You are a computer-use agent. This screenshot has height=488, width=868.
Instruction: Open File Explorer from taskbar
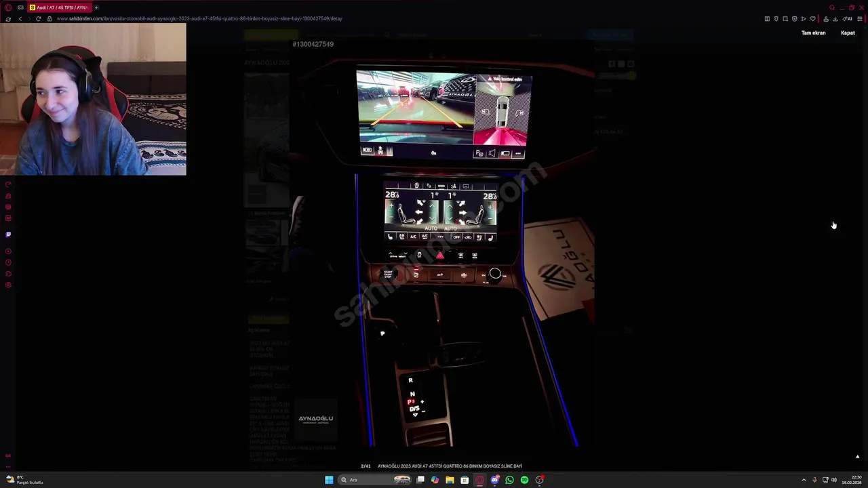pos(450,480)
